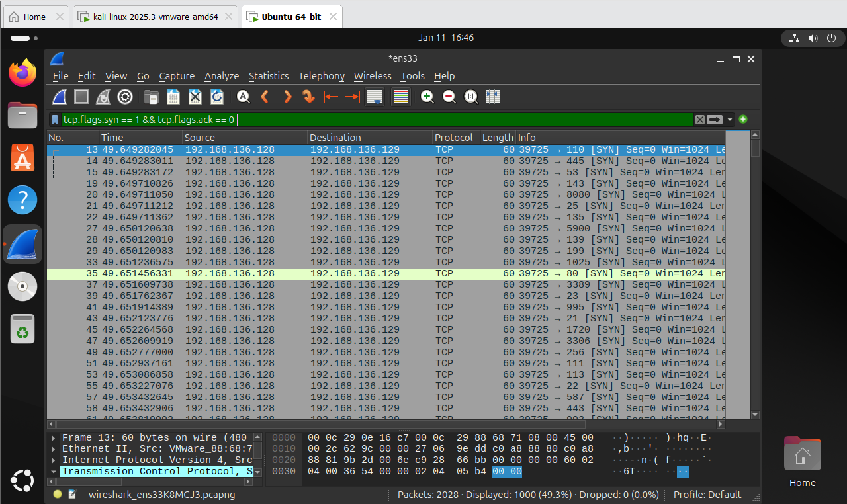Open the View menu

pos(116,76)
